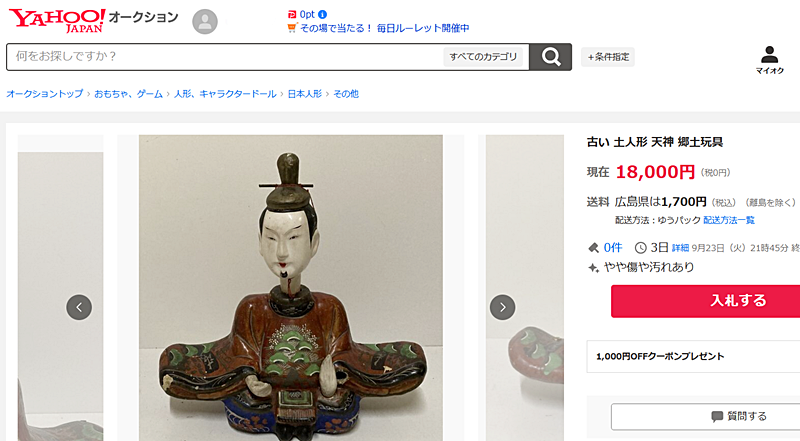
Task: Go to オークショントップ breadcrumb
Action: click(x=44, y=94)
